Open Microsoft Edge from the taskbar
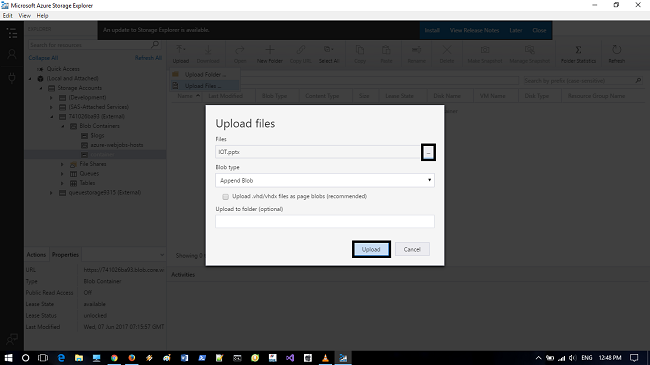The image size is (650, 365). click(x=61, y=358)
